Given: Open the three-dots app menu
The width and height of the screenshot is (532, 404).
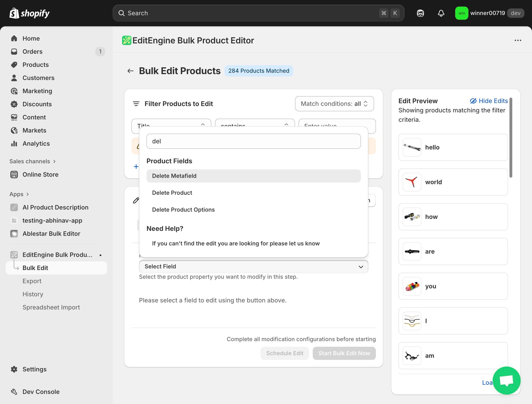Looking at the screenshot, I should tap(518, 40).
